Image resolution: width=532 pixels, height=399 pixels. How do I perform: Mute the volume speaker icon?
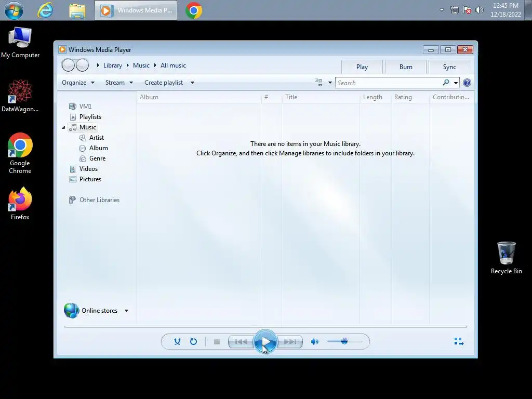click(x=314, y=342)
